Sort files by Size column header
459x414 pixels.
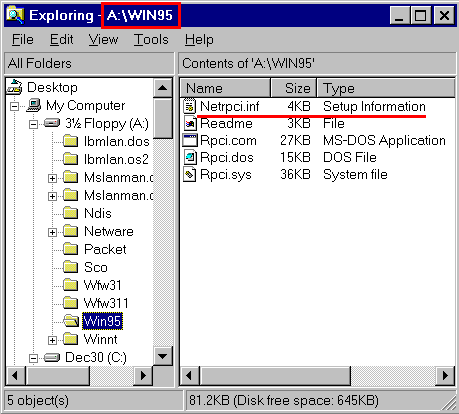[293, 88]
